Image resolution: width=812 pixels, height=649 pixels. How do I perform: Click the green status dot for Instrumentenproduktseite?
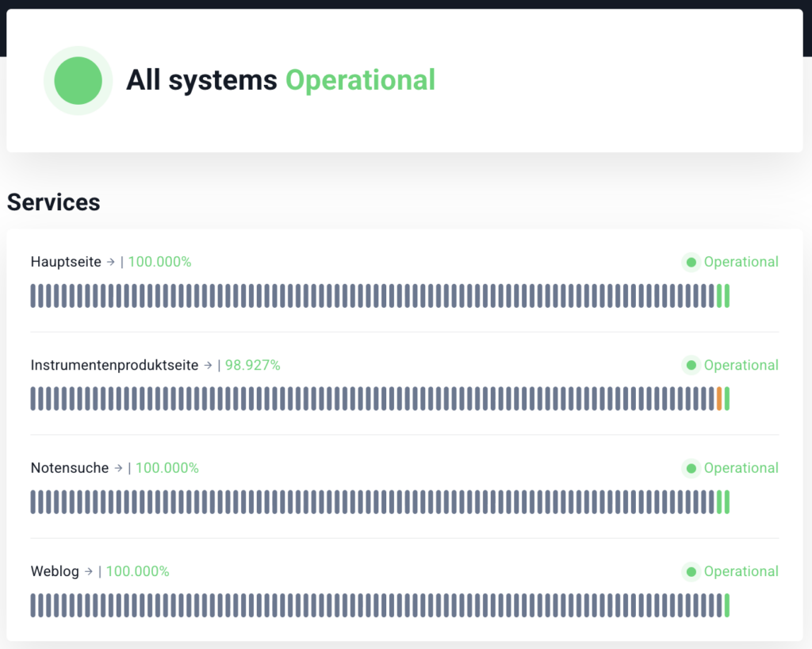691,365
